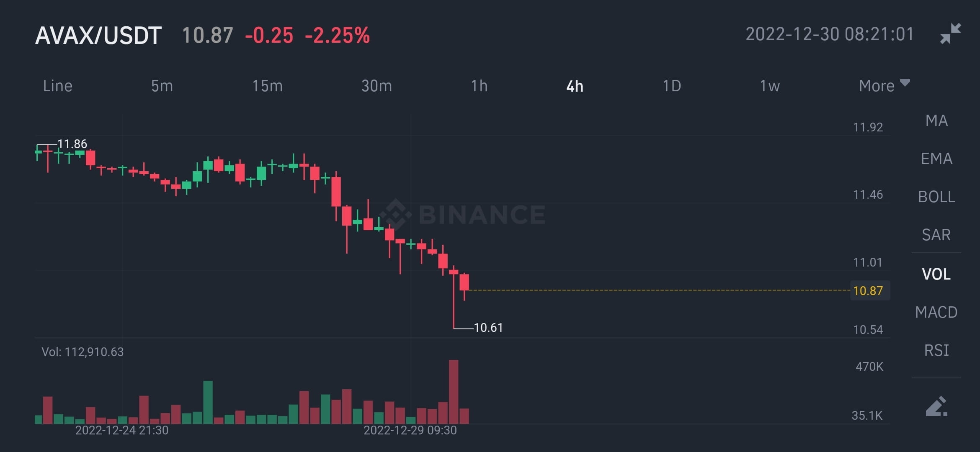This screenshot has height=452, width=980.
Task: Toggle off the VOL volume indicator
Action: click(937, 273)
